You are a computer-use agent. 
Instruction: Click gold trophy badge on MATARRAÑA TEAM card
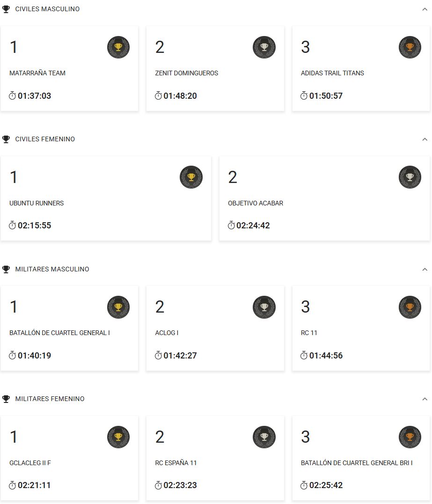coord(118,47)
